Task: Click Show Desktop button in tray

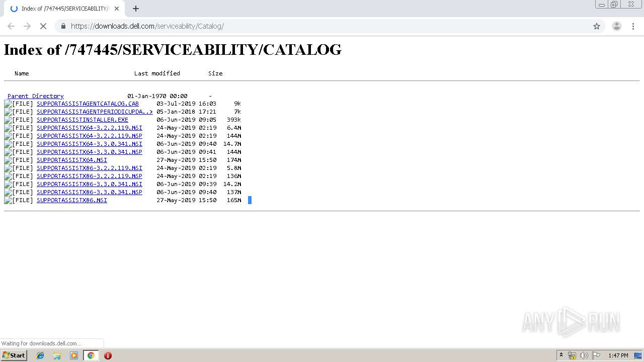Action: (x=638, y=355)
